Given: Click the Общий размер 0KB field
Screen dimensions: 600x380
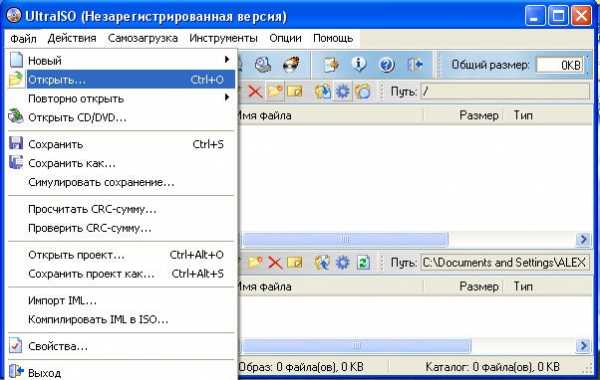Looking at the screenshot, I should pyautogui.click(x=560, y=65).
